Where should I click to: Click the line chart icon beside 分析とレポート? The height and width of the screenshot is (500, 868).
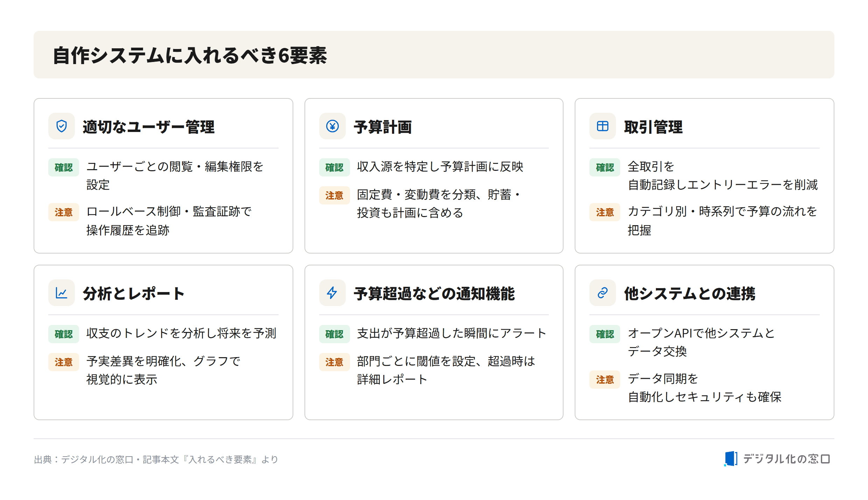click(62, 293)
